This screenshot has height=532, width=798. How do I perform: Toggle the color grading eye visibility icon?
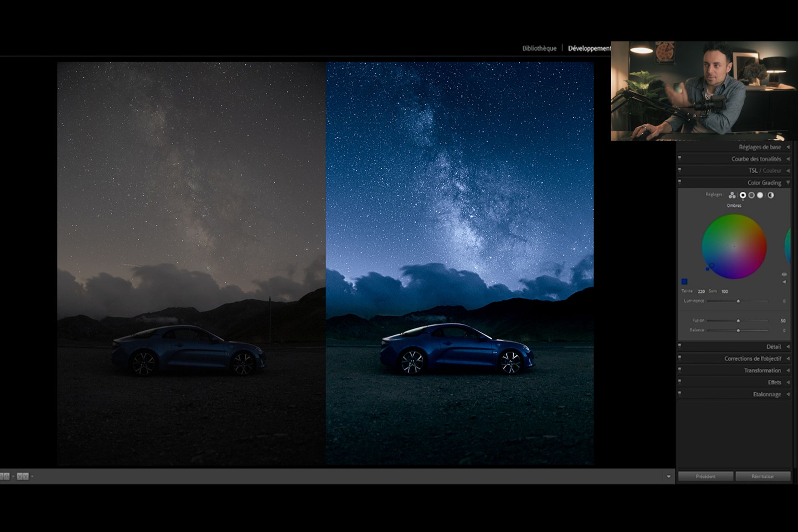pyautogui.click(x=784, y=275)
